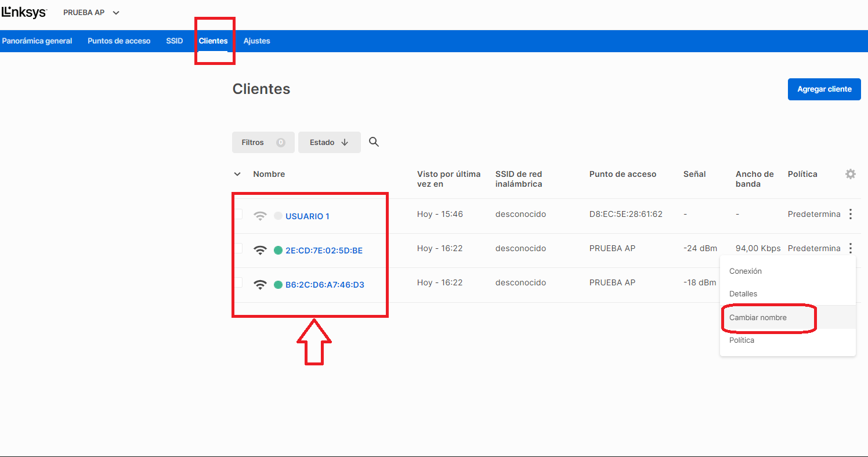Select checkbox for 2E:CD:7E:02:5D:BE client
This screenshot has width=868, height=457.
pyautogui.click(x=238, y=249)
